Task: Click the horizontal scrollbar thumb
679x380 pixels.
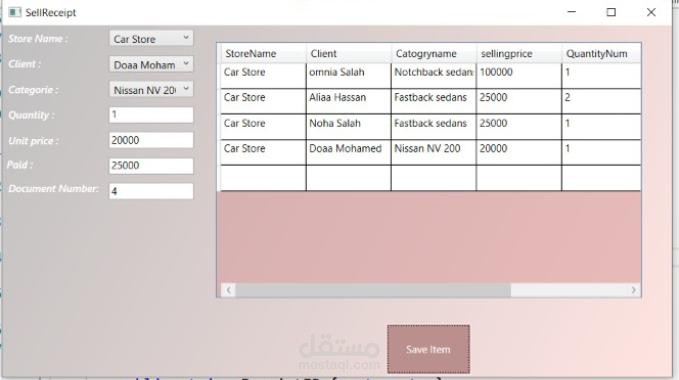Action: [x=373, y=290]
